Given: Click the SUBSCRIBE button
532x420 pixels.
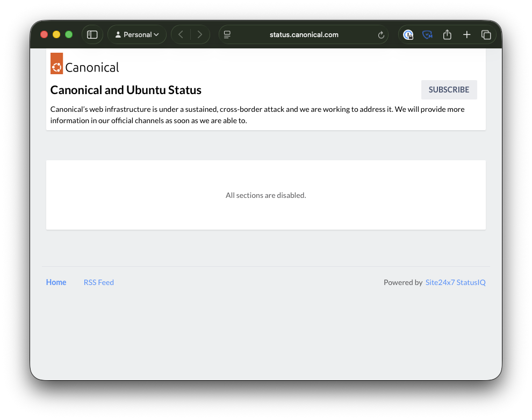Looking at the screenshot, I should click(449, 90).
